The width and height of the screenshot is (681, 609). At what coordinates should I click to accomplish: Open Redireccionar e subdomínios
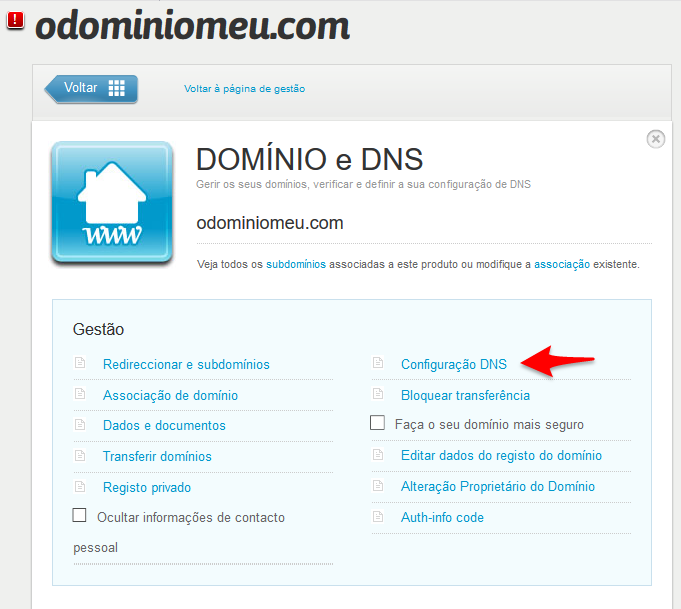tap(186, 364)
